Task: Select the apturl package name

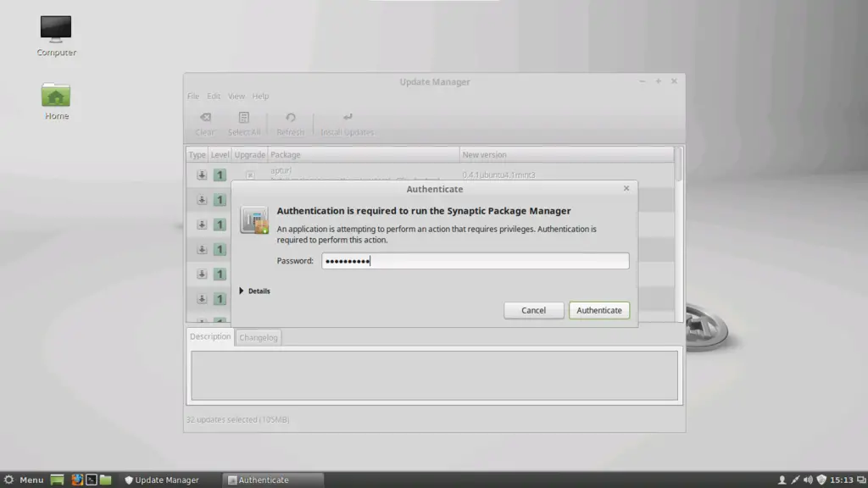Action: coord(281,170)
